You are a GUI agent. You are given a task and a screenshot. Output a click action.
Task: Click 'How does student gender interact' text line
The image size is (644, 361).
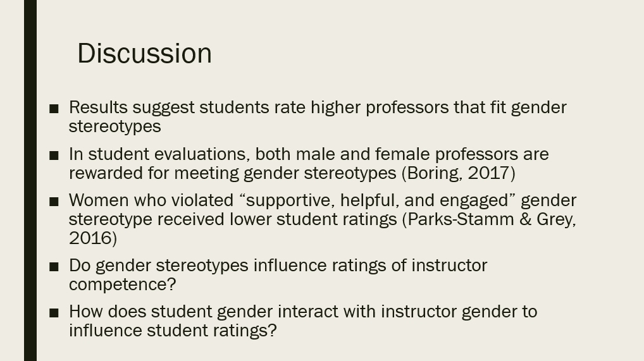[x=303, y=312]
